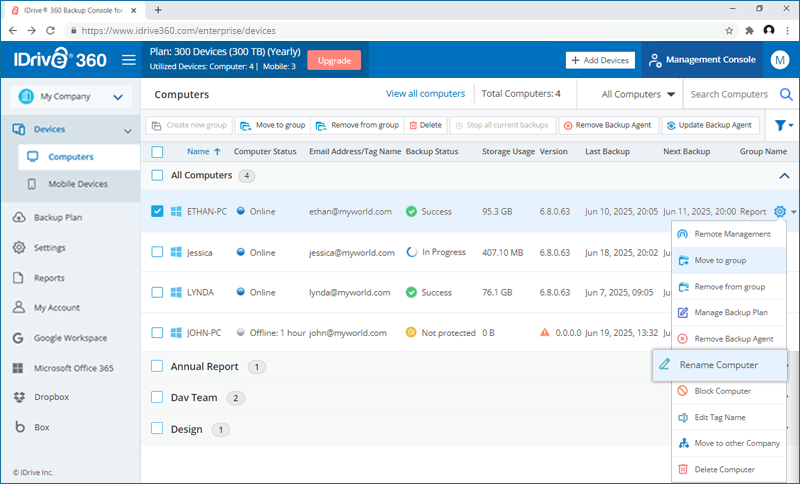Uncheck the ETHAN-PC checkbox

click(157, 212)
